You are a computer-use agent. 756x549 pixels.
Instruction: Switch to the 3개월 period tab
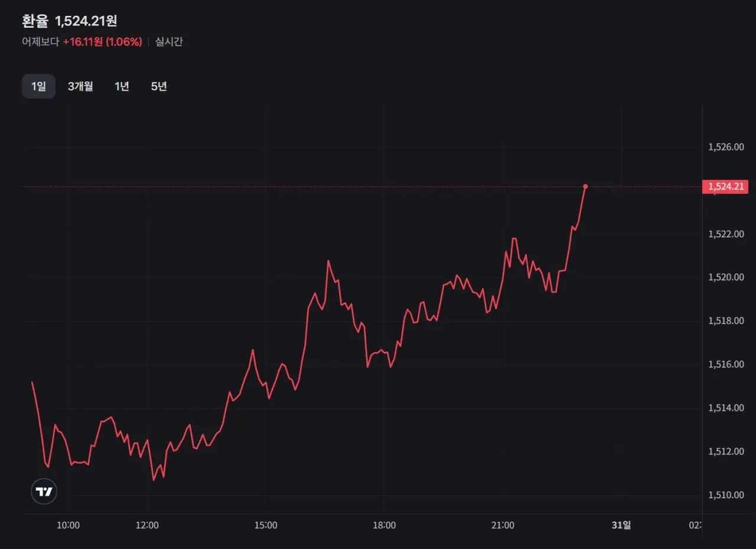(x=80, y=86)
